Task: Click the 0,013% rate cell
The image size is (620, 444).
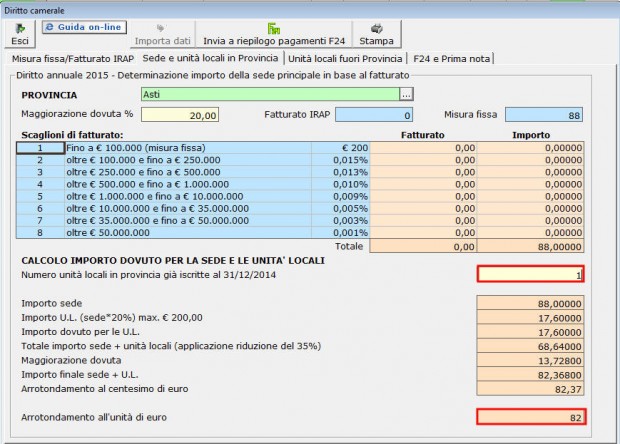Action: point(340,172)
